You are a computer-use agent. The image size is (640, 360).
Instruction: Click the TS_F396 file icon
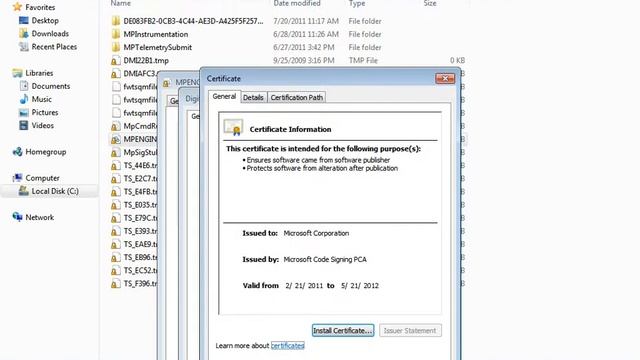tap(116, 283)
